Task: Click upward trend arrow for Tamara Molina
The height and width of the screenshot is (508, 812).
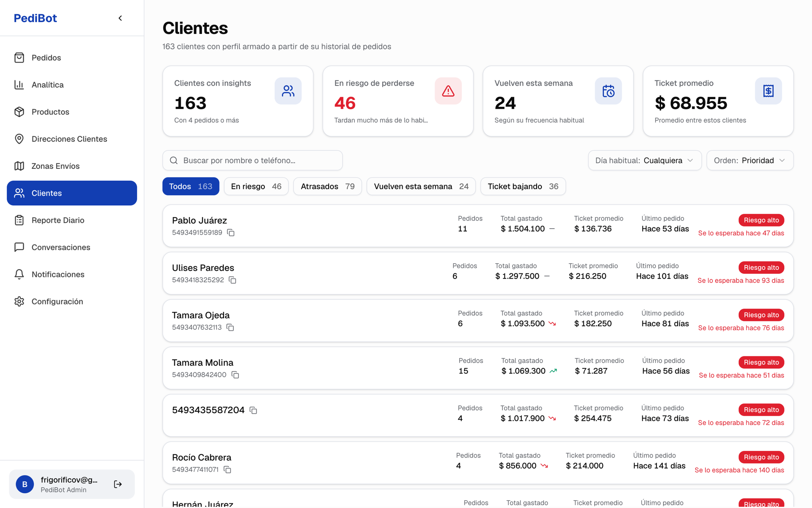Action: [x=553, y=371]
